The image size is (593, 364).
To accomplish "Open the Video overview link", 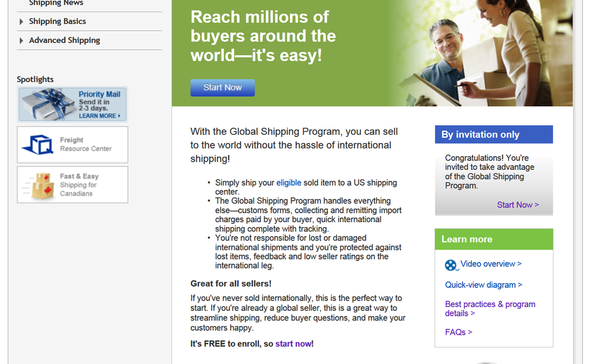I will [491, 264].
